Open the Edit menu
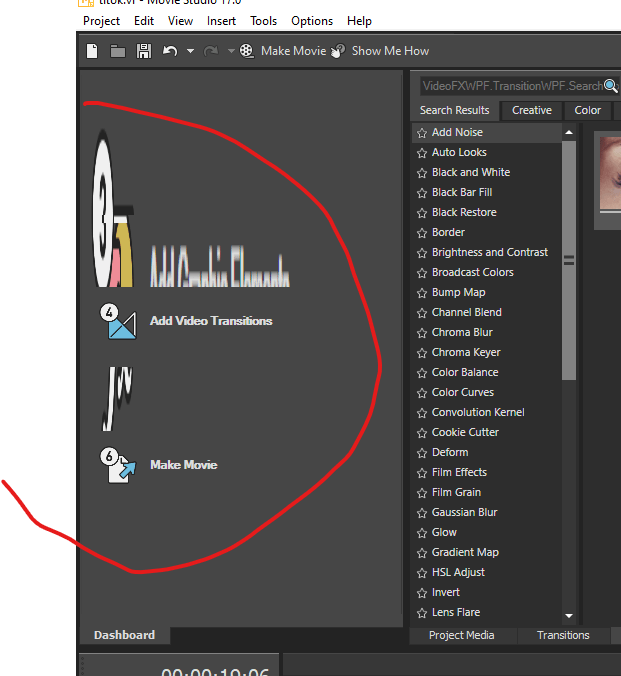Viewport: 621px width, 676px height. pyautogui.click(x=144, y=21)
